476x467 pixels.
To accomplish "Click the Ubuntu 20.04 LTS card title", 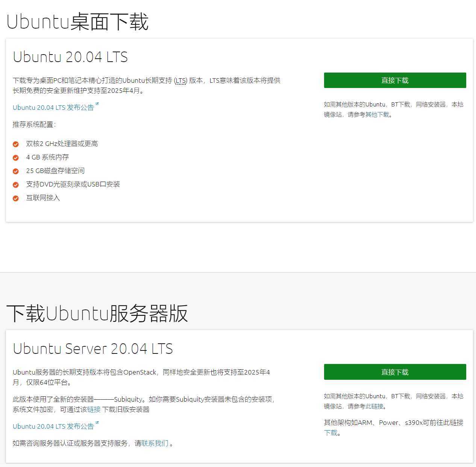I will [x=70, y=57].
